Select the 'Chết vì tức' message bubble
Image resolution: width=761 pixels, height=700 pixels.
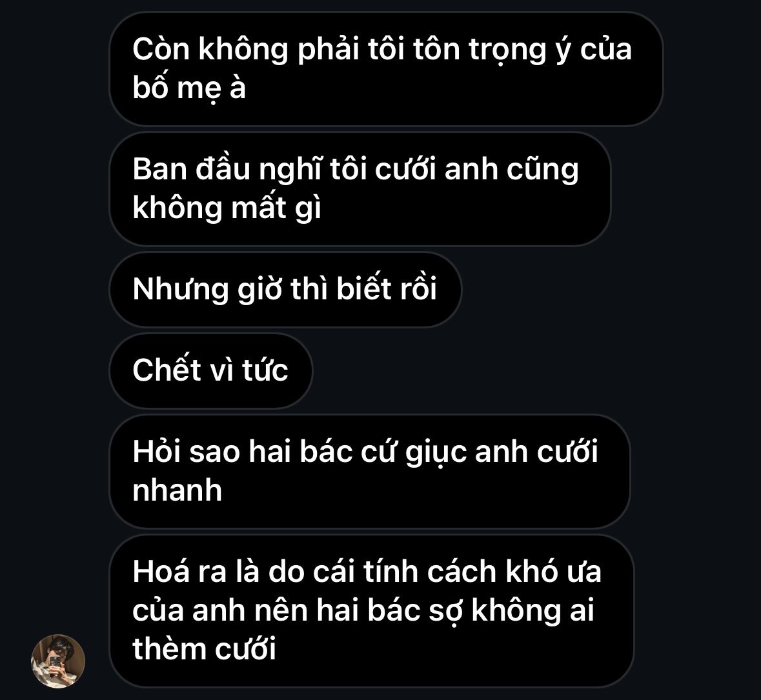pos(211,370)
